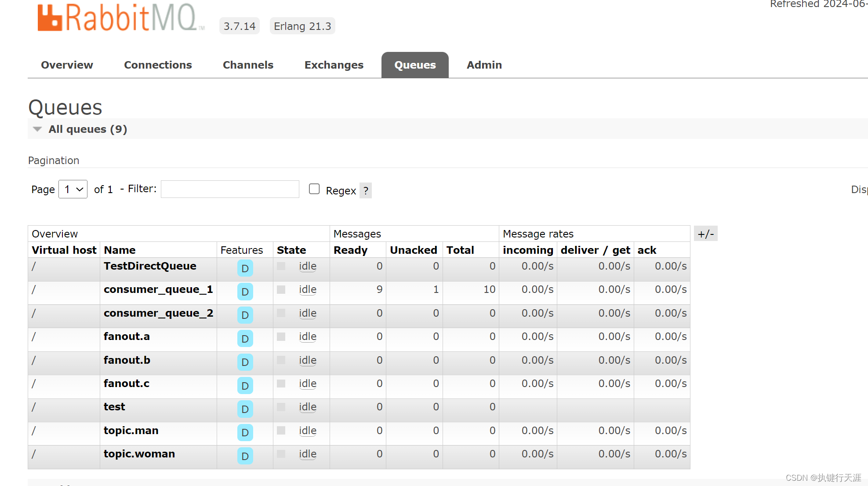Click Total count 10 for consumer_queue_1

tap(489, 289)
